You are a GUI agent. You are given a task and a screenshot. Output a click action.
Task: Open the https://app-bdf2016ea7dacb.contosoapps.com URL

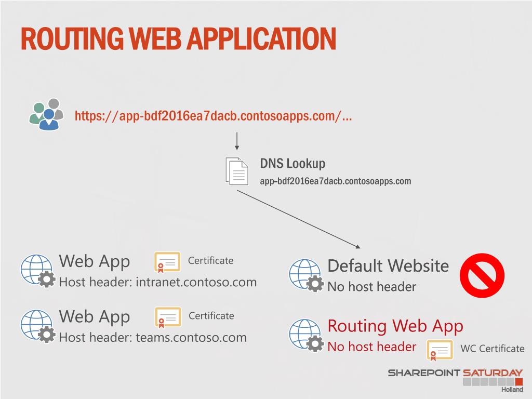point(214,116)
